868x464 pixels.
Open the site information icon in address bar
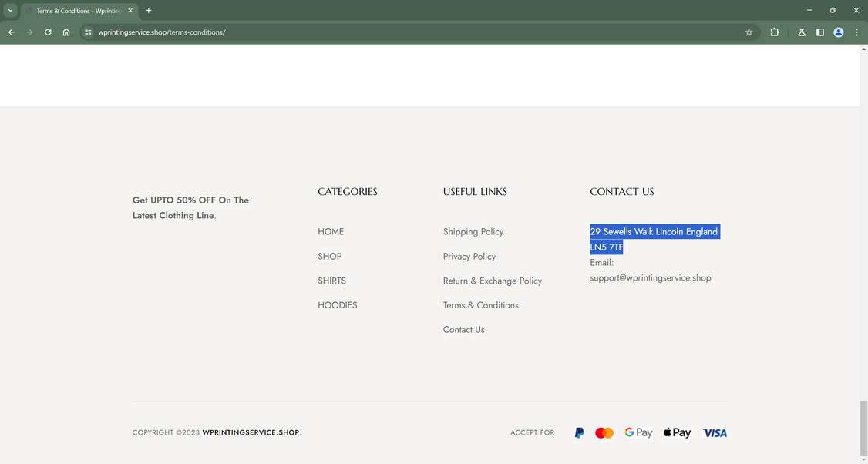coord(87,32)
